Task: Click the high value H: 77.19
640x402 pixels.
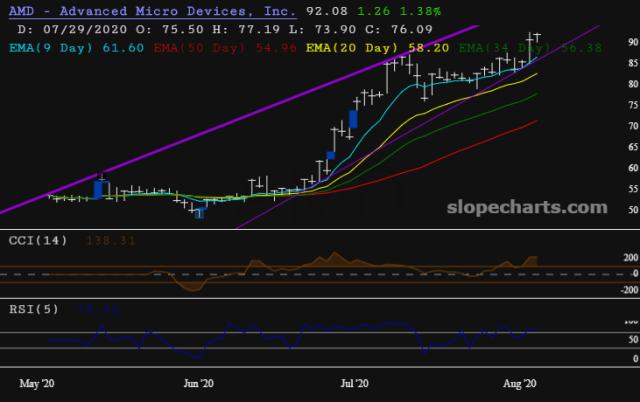Action: pyautogui.click(x=246, y=29)
